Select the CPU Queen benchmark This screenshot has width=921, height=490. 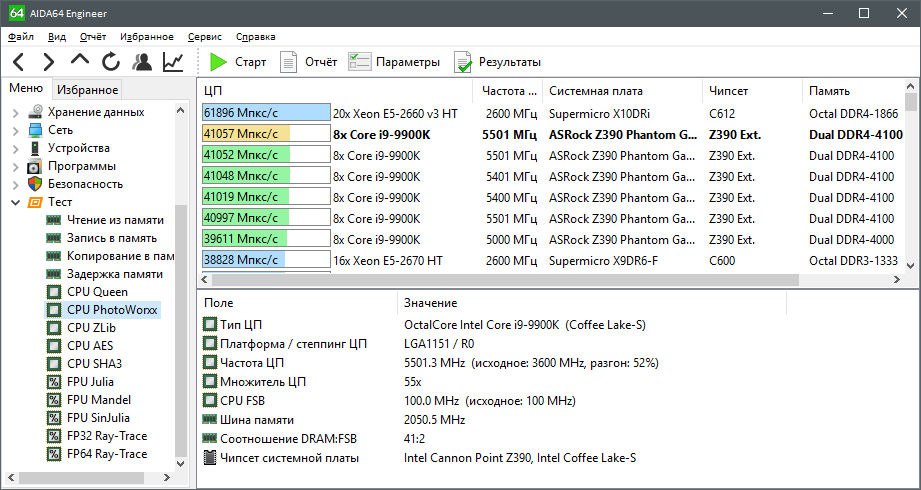pyautogui.click(x=97, y=292)
